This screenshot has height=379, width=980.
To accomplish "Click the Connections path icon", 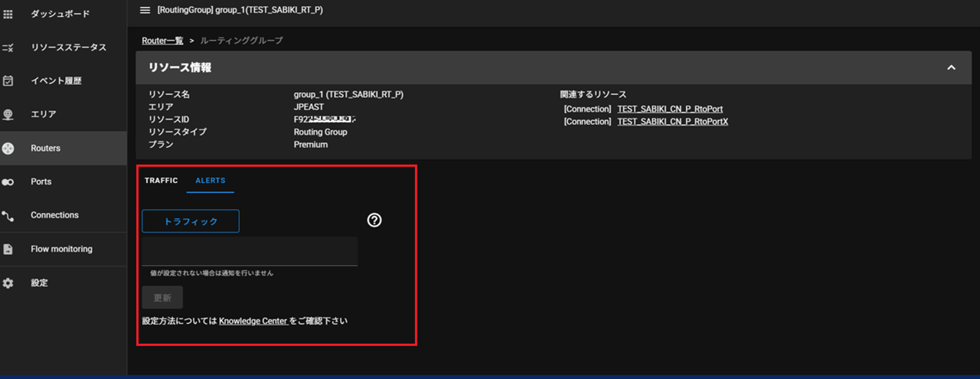I will [8, 216].
